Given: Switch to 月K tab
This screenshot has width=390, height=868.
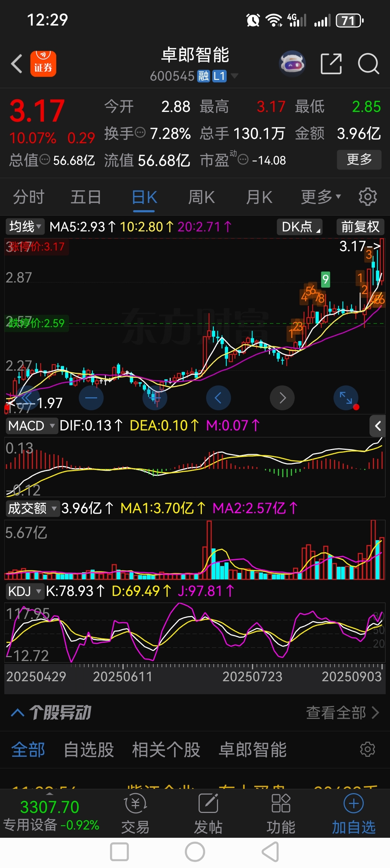Looking at the screenshot, I should pos(259,197).
